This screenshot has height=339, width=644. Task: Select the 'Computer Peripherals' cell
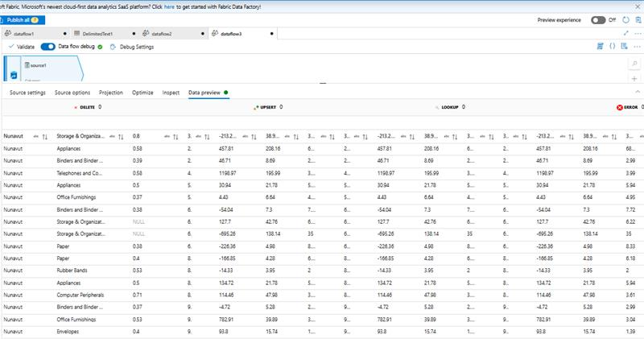point(80,295)
